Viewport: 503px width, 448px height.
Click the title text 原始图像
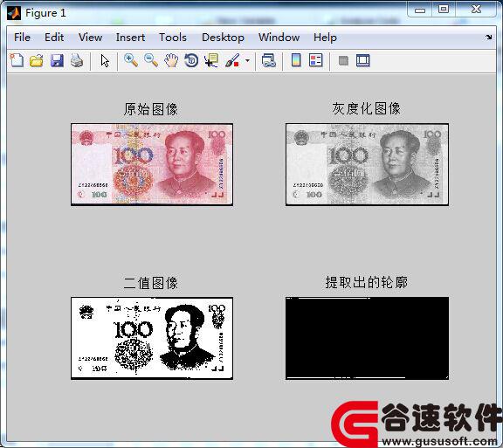coord(151,109)
